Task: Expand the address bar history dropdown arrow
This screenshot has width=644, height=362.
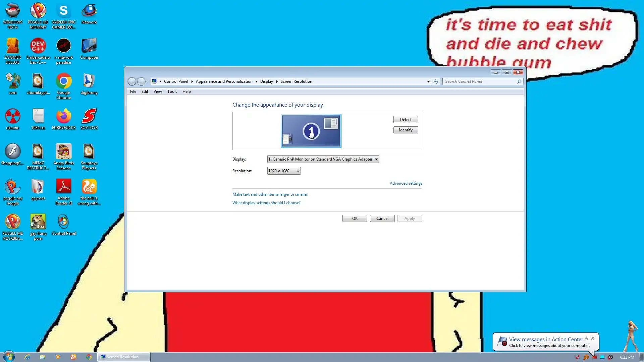Action: coord(428,81)
